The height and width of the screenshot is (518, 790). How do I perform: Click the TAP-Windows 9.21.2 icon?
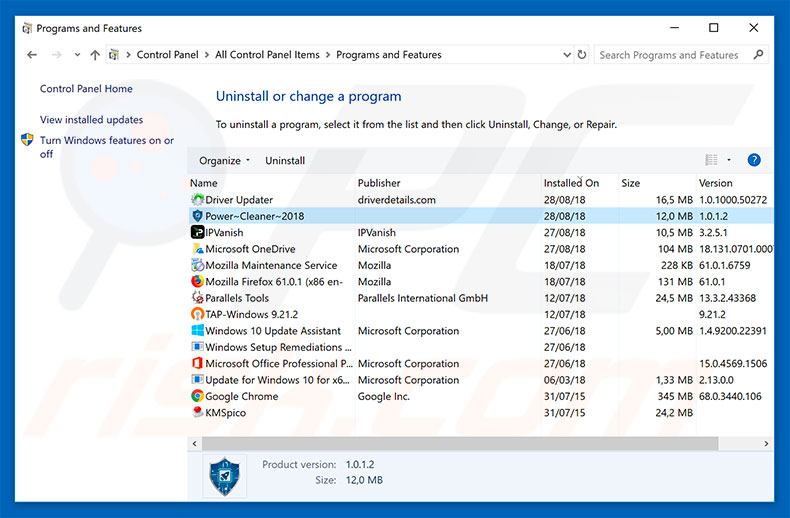198,314
